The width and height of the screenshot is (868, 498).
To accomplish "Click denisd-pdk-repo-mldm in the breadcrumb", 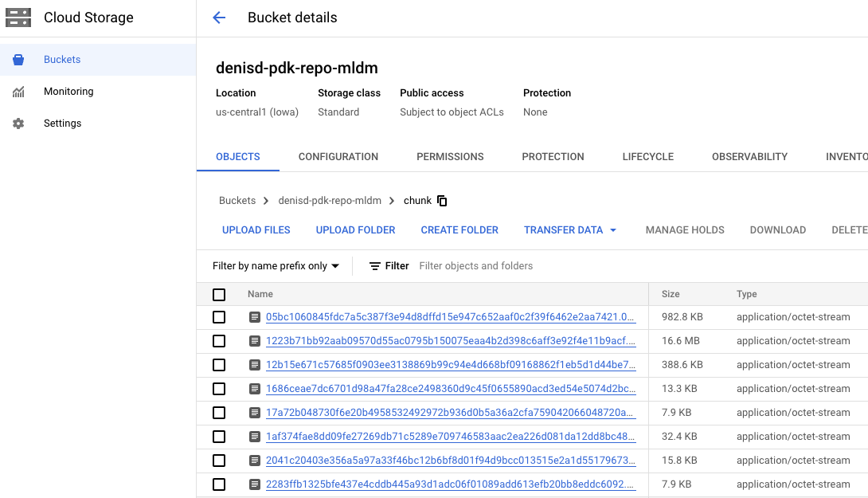I will (330, 201).
